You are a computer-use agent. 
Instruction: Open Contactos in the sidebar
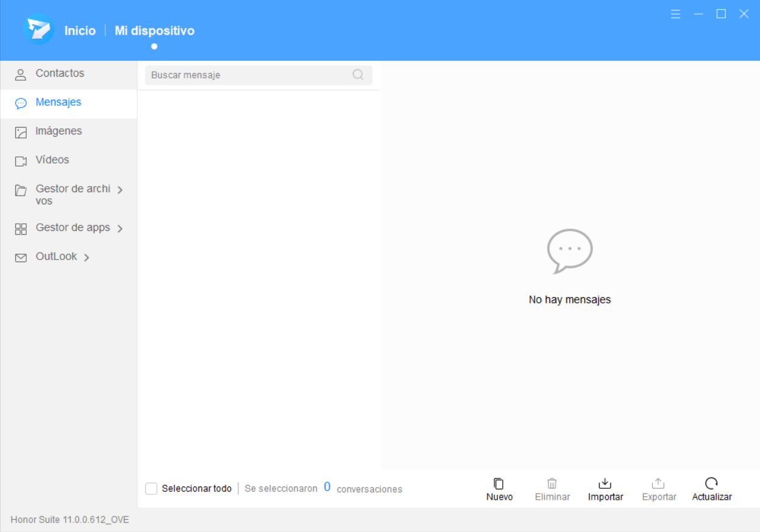pos(60,74)
